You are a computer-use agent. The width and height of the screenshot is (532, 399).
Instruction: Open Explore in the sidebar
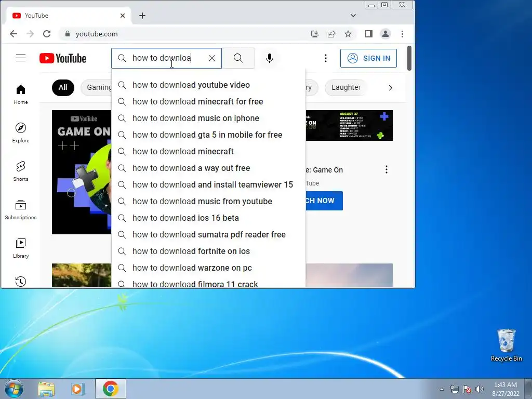21,132
